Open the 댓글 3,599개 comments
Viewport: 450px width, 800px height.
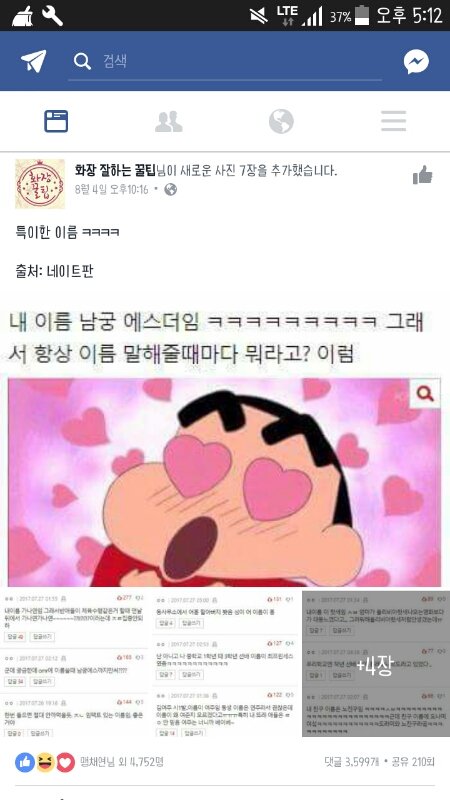pyautogui.click(x=352, y=762)
